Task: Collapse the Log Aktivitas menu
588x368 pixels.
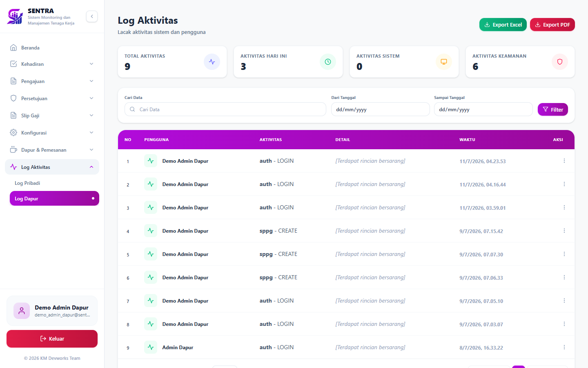Action: (x=52, y=167)
